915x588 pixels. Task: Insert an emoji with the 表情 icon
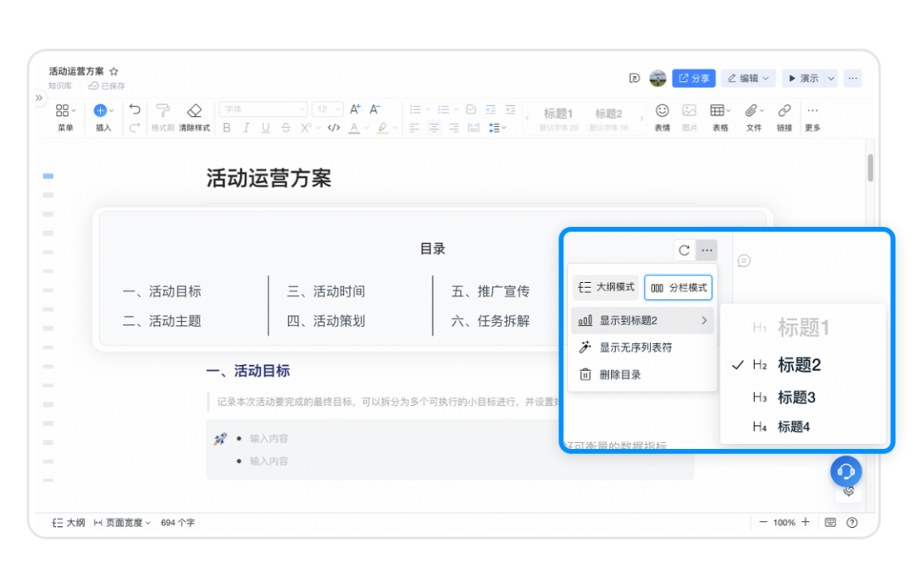[663, 111]
